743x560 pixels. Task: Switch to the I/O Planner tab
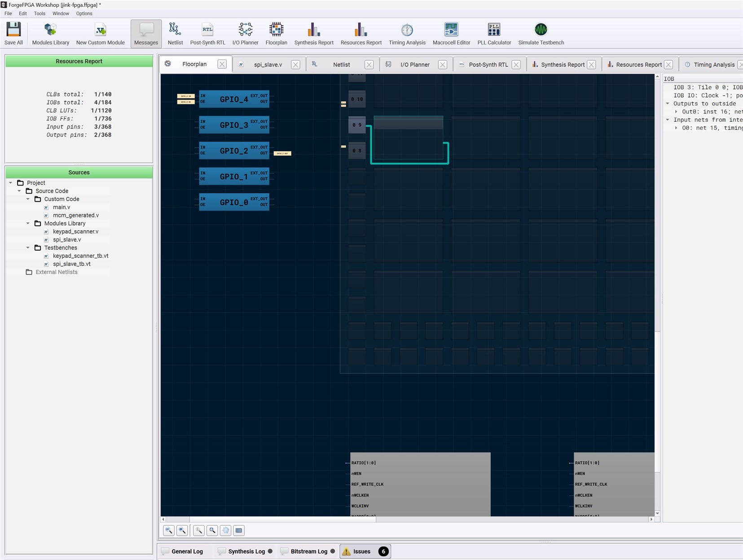tap(415, 65)
